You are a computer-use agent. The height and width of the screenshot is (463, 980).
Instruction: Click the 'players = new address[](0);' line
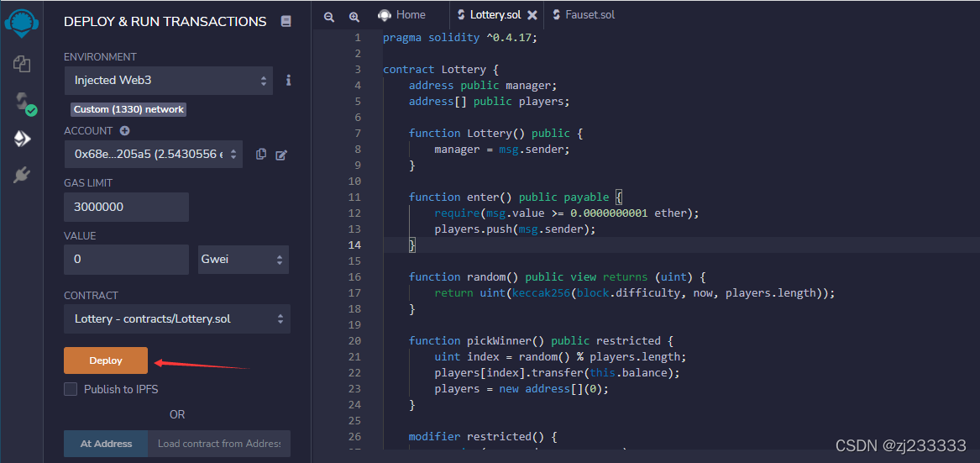point(521,389)
